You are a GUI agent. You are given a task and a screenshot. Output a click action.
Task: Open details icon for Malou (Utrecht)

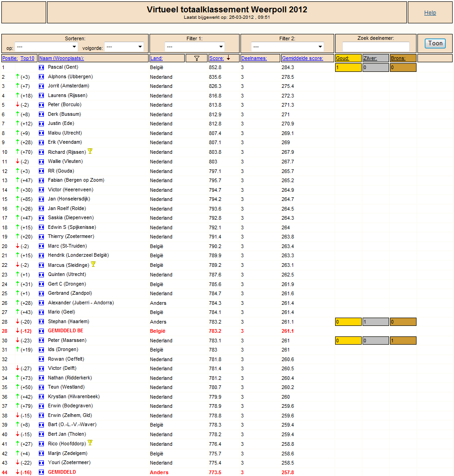pyautogui.click(x=41, y=133)
